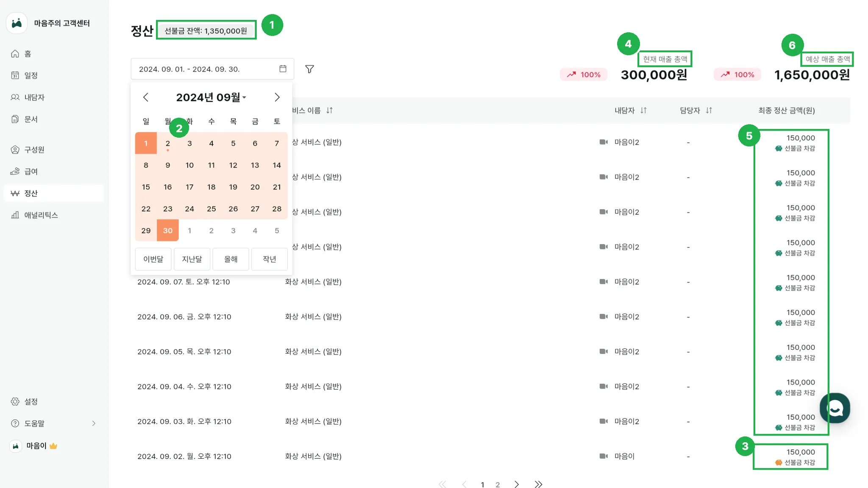Click the 설정 gear icon
This screenshot has height=488, width=868.
point(15,402)
